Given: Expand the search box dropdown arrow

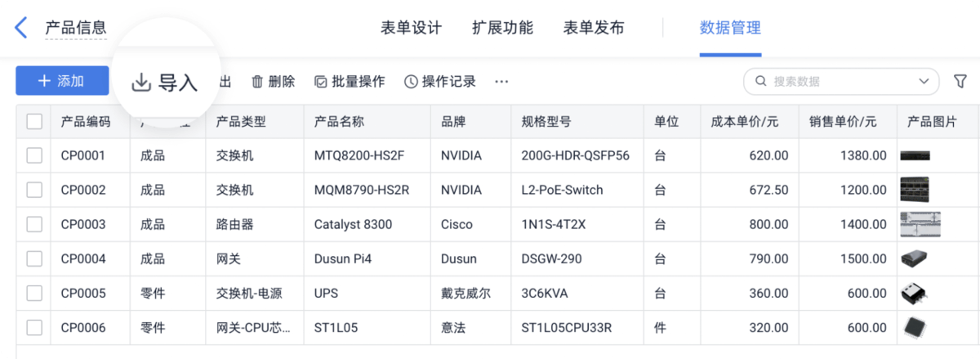Looking at the screenshot, I should pos(924,81).
